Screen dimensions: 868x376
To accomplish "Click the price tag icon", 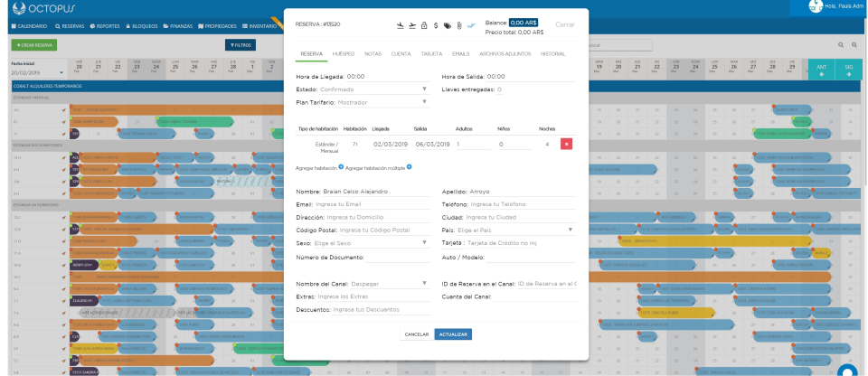I will coord(447,24).
